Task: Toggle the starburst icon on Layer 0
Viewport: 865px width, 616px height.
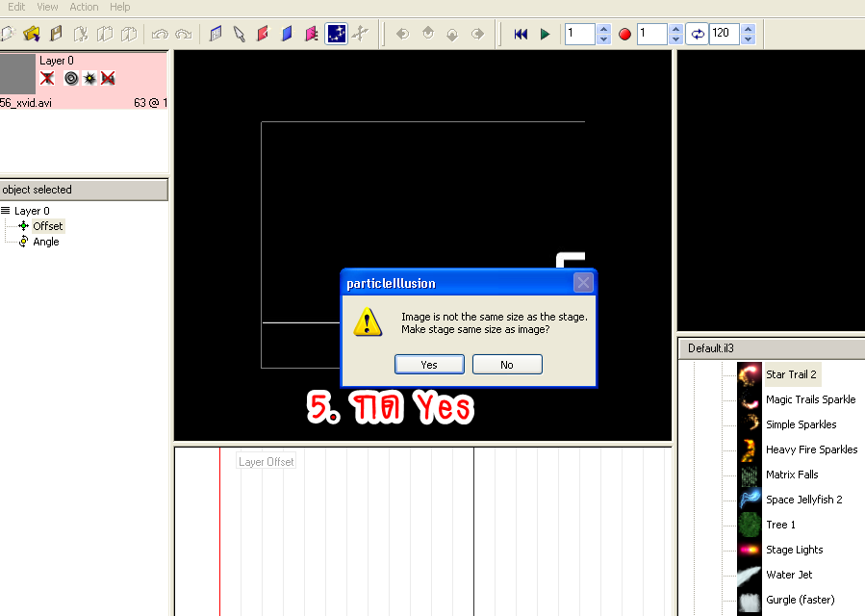Action: click(x=89, y=78)
